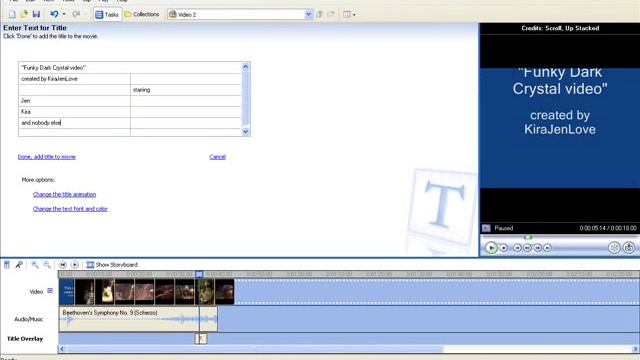The image size is (640, 360).
Task: Click the Forward button in preview controls
Action: 548,248
